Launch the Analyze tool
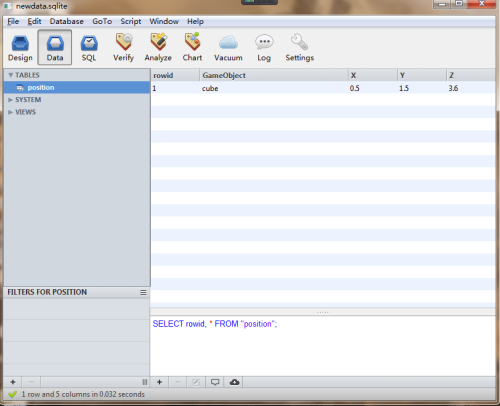This screenshot has height=406, width=500. tap(158, 48)
